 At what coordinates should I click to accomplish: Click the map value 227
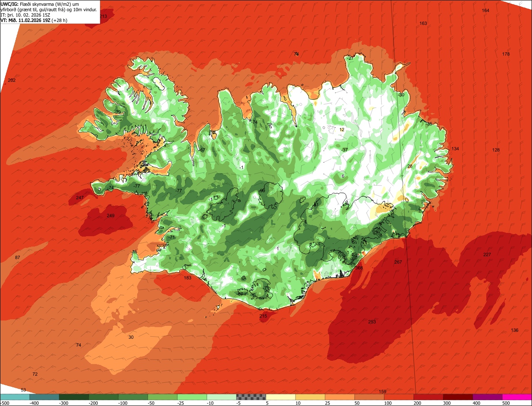(x=487, y=255)
